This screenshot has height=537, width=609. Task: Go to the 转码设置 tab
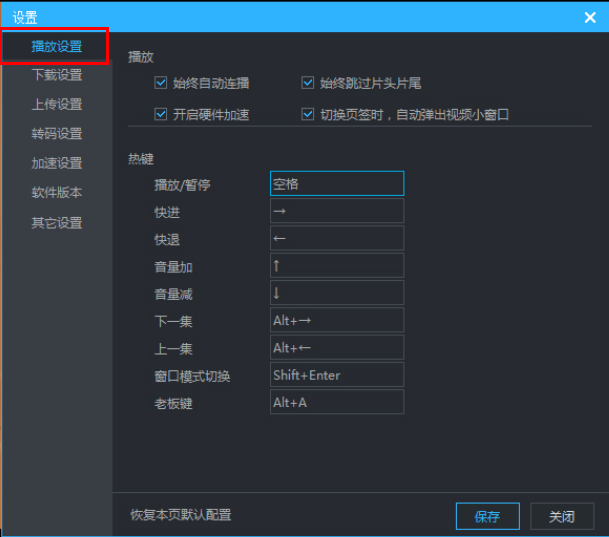click(x=56, y=134)
